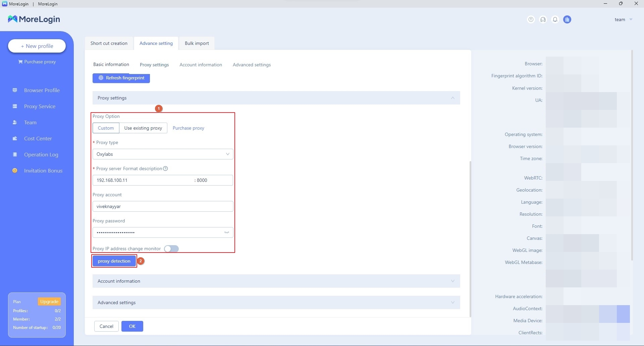Click the Invitation Bonus coin icon
This screenshot has height=346, width=644.
tap(15, 170)
